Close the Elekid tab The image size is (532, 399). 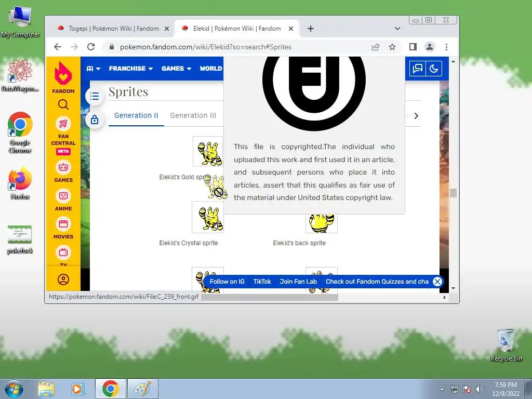click(291, 29)
